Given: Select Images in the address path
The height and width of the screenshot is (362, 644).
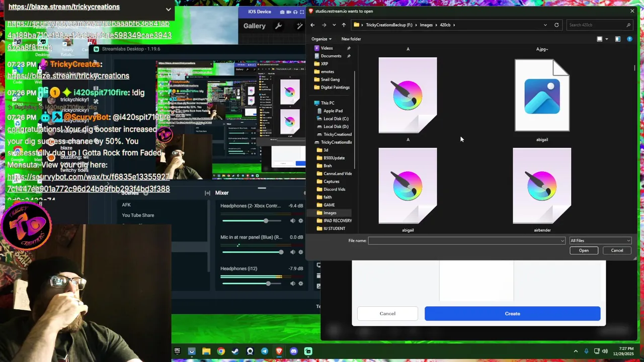Looking at the screenshot, I should (x=426, y=25).
